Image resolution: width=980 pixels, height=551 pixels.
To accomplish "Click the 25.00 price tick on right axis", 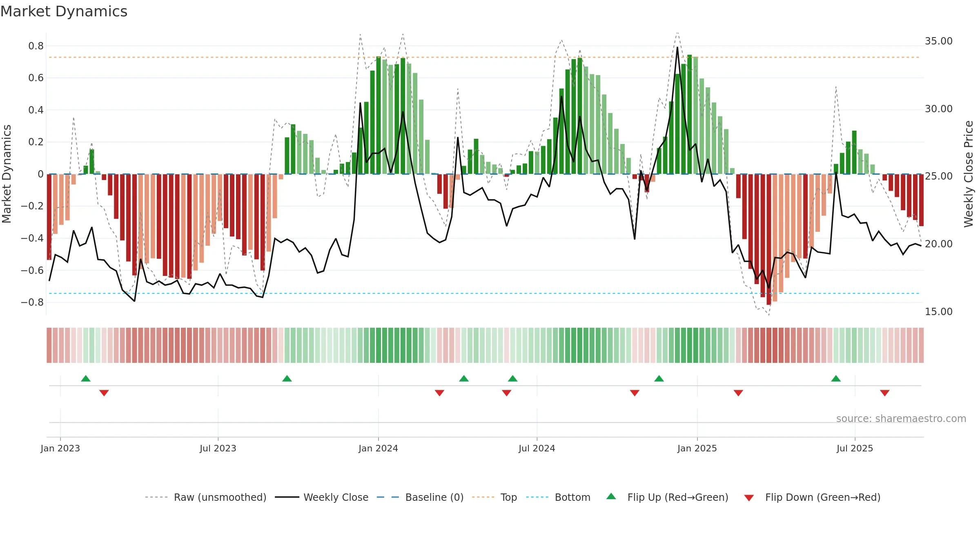I will coord(939,176).
